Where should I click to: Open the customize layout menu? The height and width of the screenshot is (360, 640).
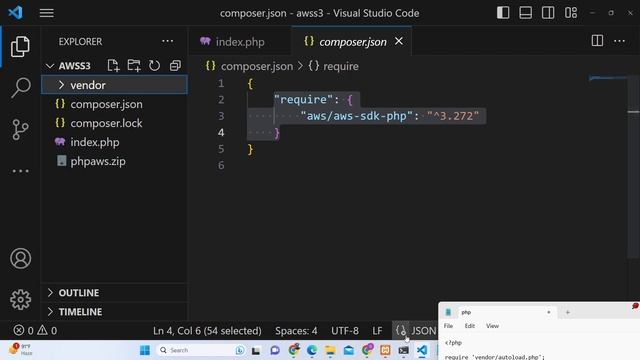coord(571,13)
